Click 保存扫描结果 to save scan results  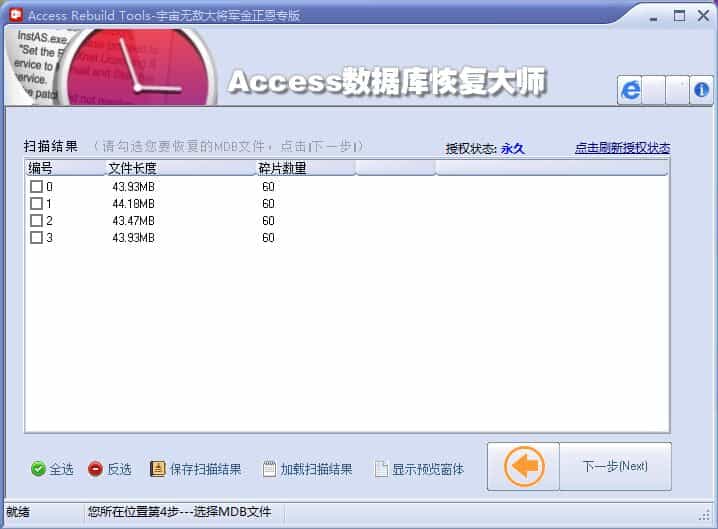[x=196, y=469]
